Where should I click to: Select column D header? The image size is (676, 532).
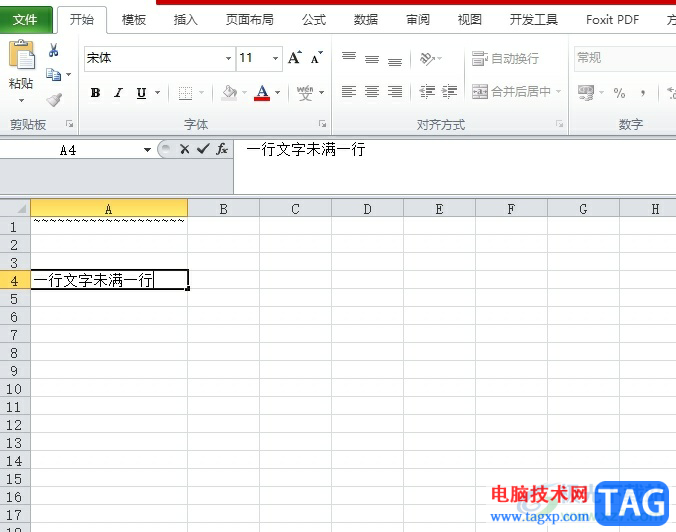(367, 209)
